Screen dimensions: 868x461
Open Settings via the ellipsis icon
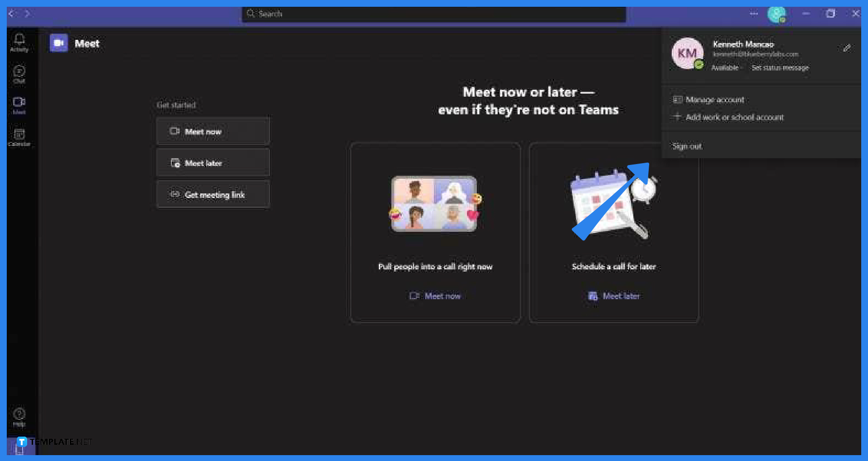754,14
